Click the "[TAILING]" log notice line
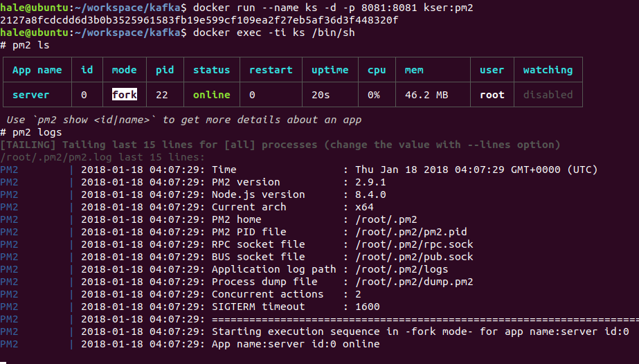The width and height of the screenshot is (639, 364). click(280, 145)
